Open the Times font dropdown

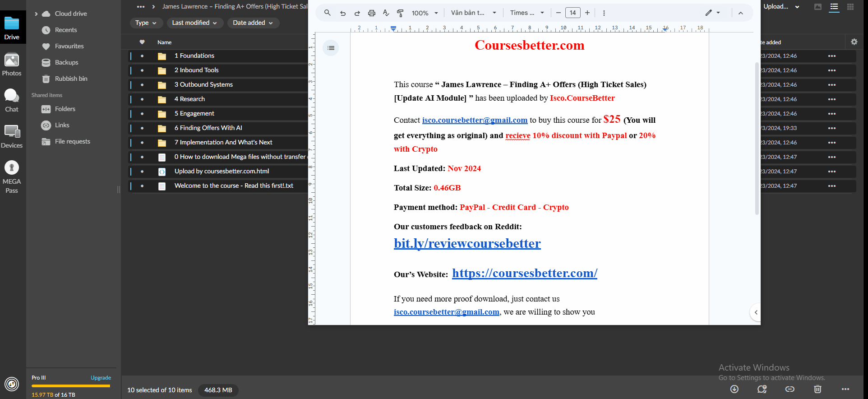527,13
